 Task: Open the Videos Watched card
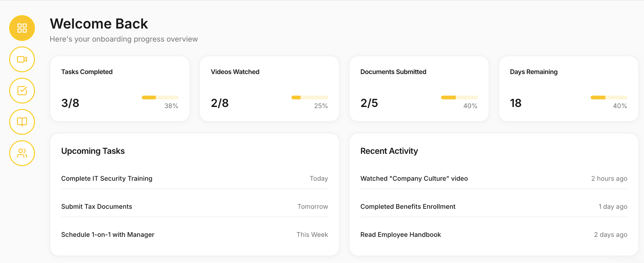[269, 89]
